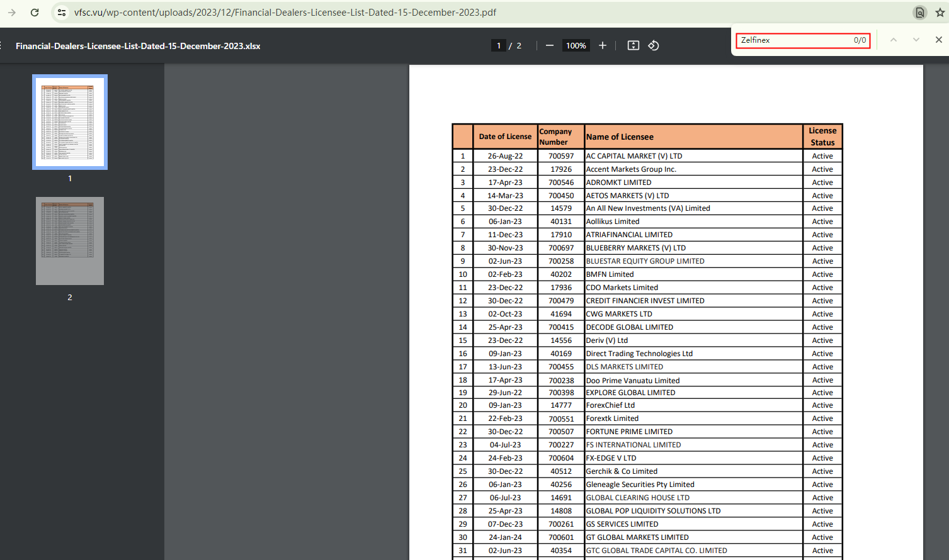949x560 pixels.
Task: Click the Zelfinex search text field
Action: [793, 40]
